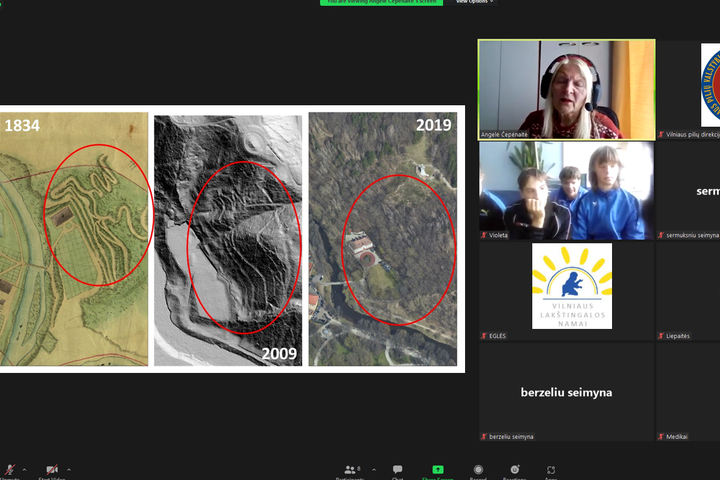The width and height of the screenshot is (720, 480).
Task: Select sermuksniu seimyna participant tile
Action: [x=688, y=191]
